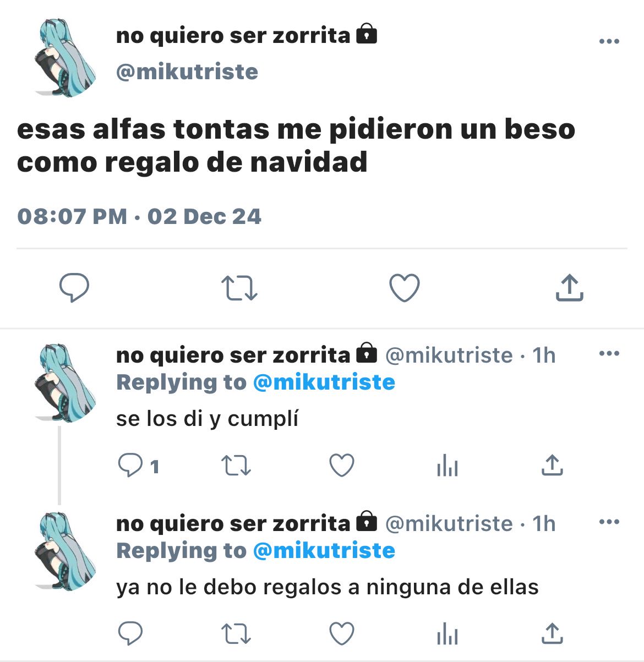Open @mikutriste link in last reply's Replying to

click(324, 550)
